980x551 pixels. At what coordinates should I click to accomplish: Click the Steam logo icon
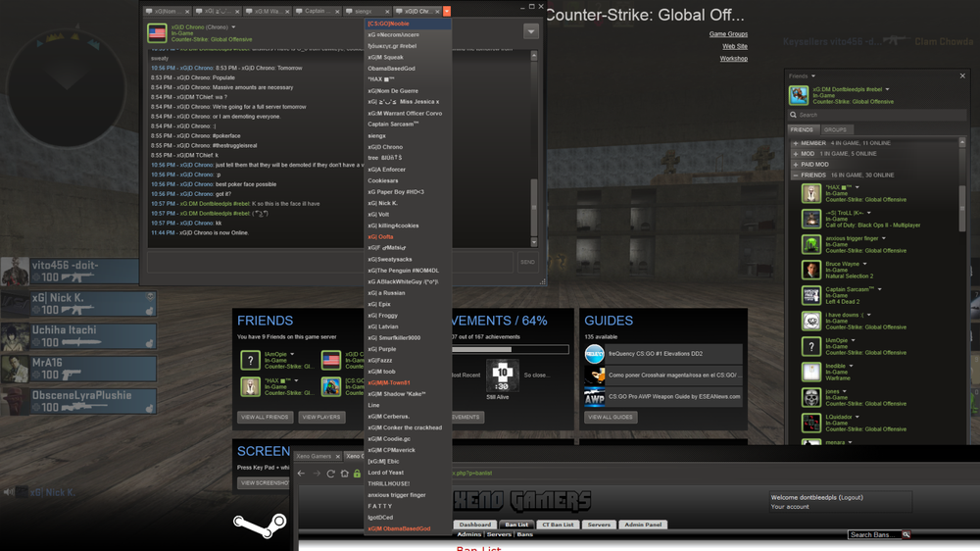260,526
